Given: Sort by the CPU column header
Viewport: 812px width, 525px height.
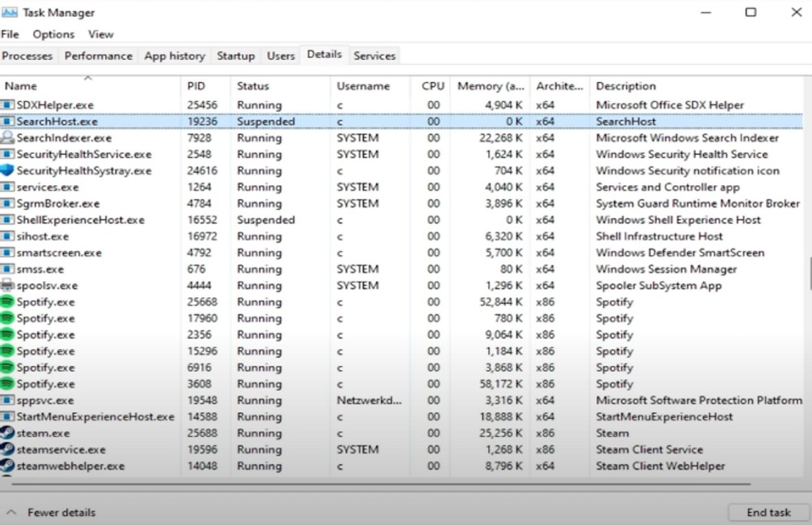Looking at the screenshot, I should [430, 86].
